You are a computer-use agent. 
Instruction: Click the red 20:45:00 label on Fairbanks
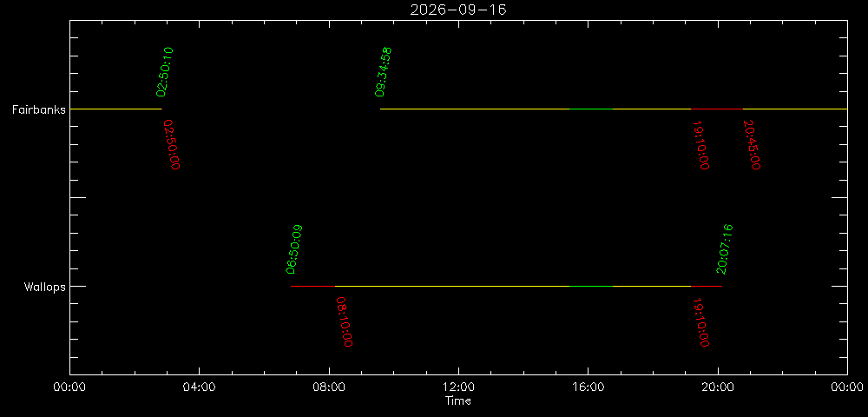[x=751, y=144]
